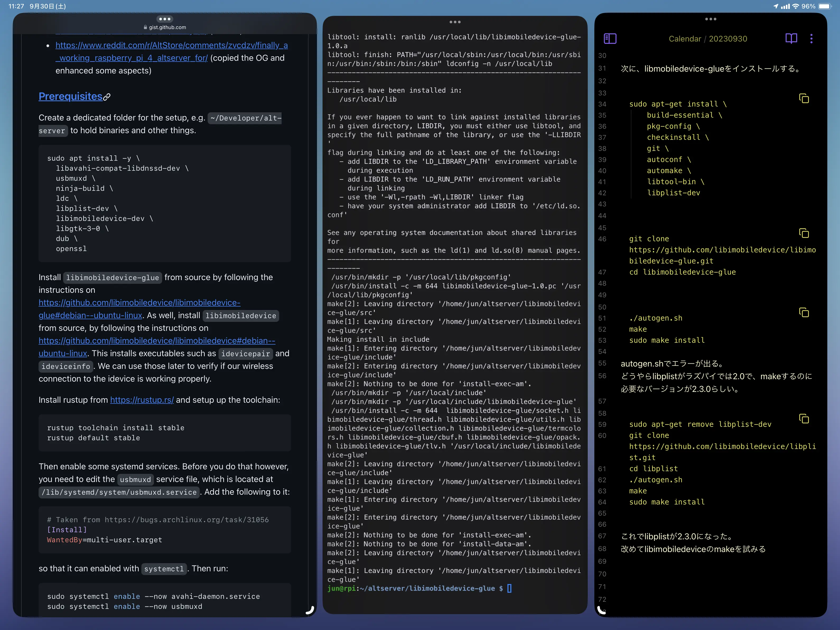This screenshot has height=630, width=840.
Task: Click the Prerequisites heading link
Action: [x=70, y=96]
